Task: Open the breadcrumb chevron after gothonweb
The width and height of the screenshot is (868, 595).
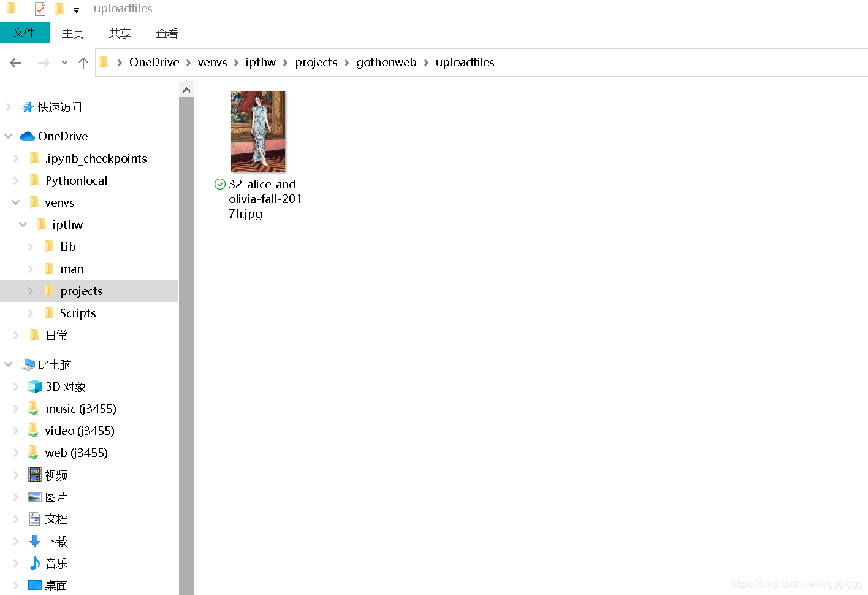Action: tap(427, 63)
